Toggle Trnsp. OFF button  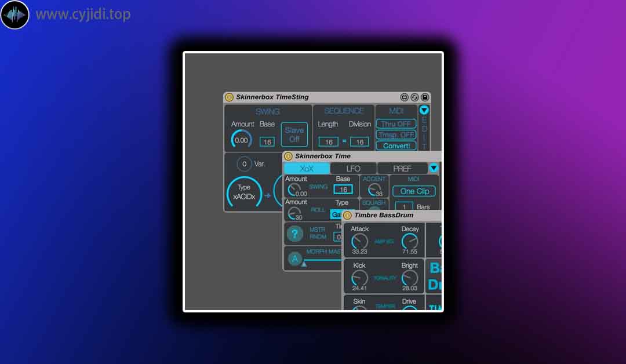pos(396,134)
